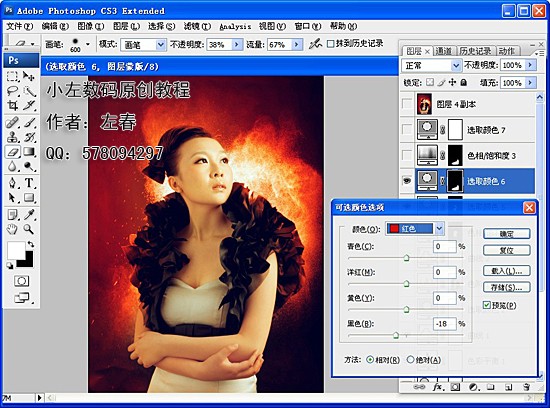Uncheck the 预览 preview checkbox
This screenshot has width=550, height=408.
click(487, 305)
